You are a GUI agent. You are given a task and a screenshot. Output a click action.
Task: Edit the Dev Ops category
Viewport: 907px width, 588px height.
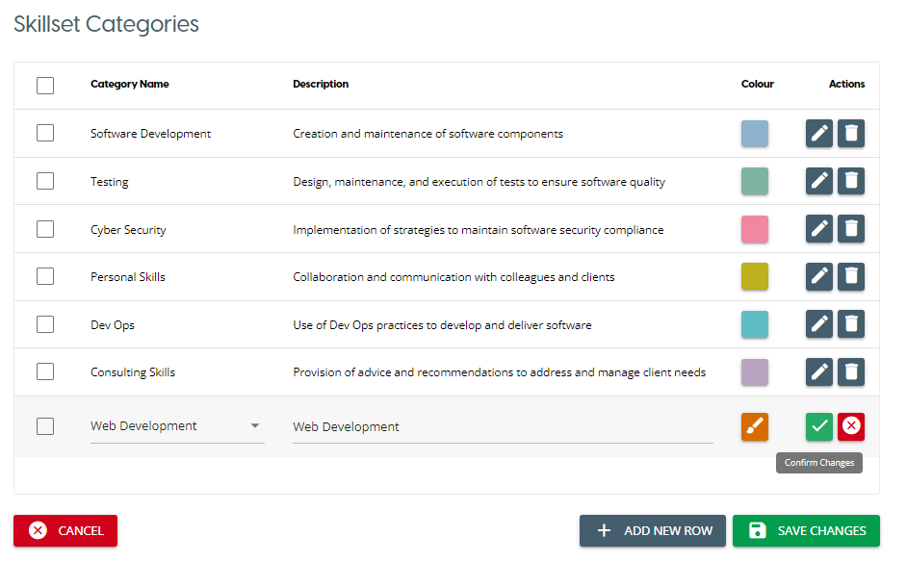(818, 324)
